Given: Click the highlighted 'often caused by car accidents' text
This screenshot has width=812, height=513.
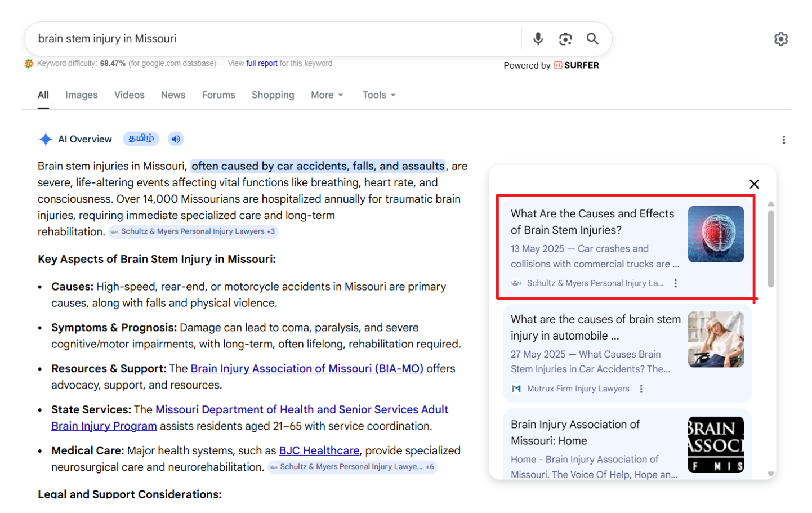Looking at the screenshot, I should 318,166.
